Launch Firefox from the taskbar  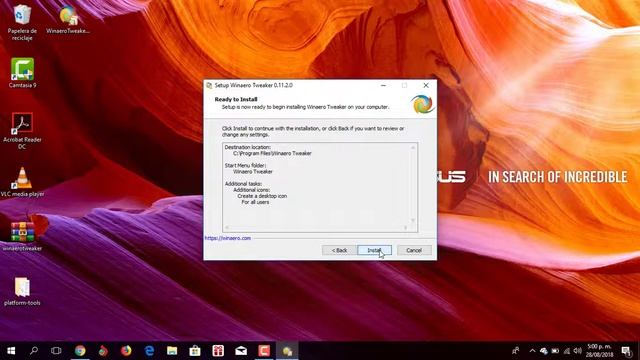click(126, 351)
